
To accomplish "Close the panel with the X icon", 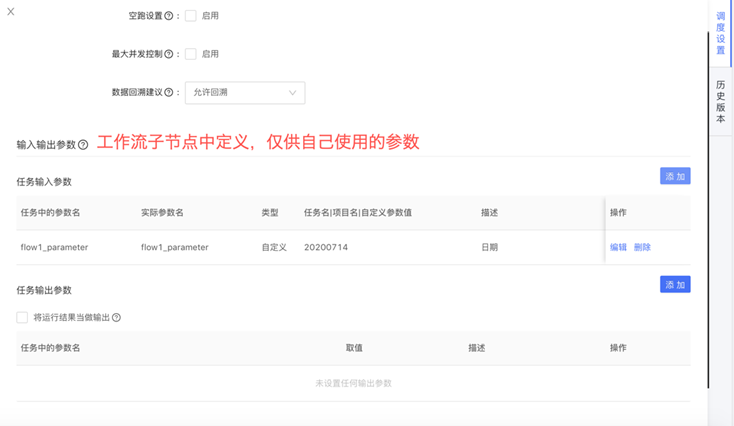I will click(x=11, y=12).
